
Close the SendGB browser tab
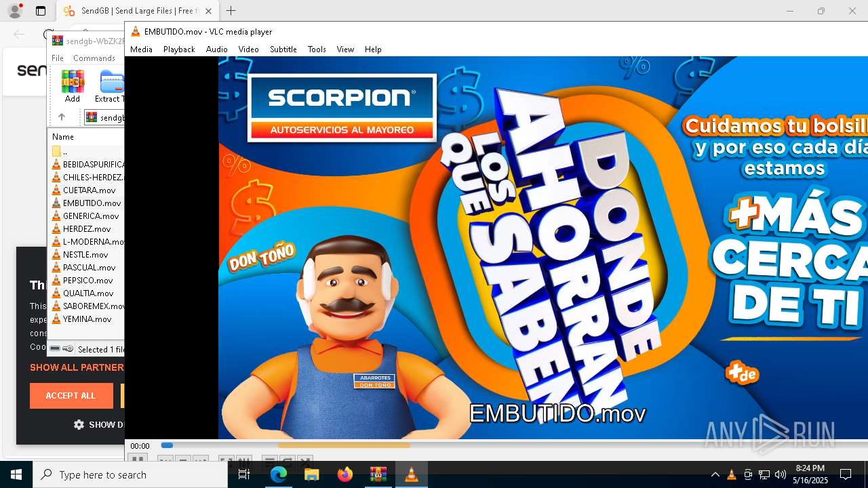click(x=208, y=11)
